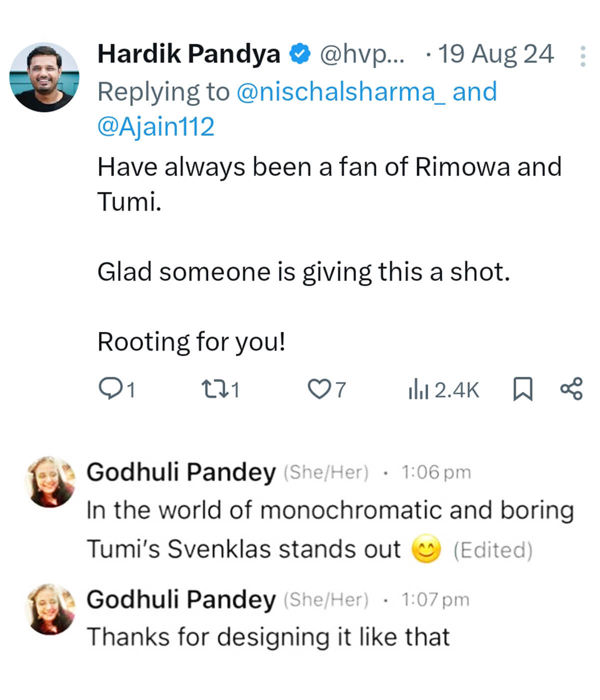Open the 19 Aug 24 timestamp
The image size is (600, 700).
click(x=496, y=54)
